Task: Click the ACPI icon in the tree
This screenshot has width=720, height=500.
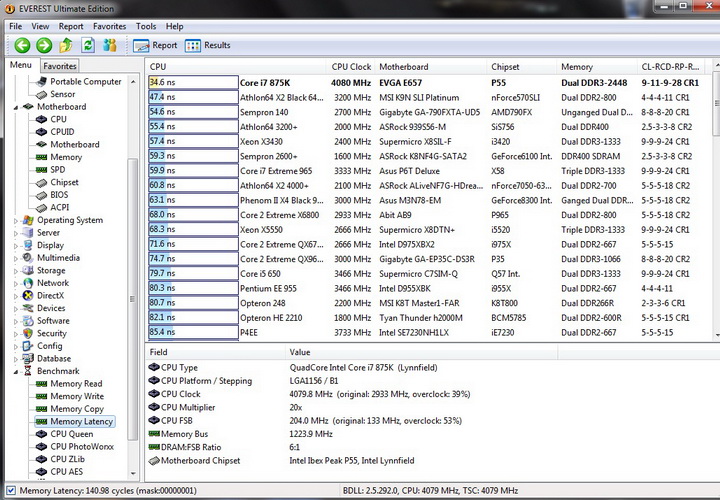Action: click(x=41, y=208)
